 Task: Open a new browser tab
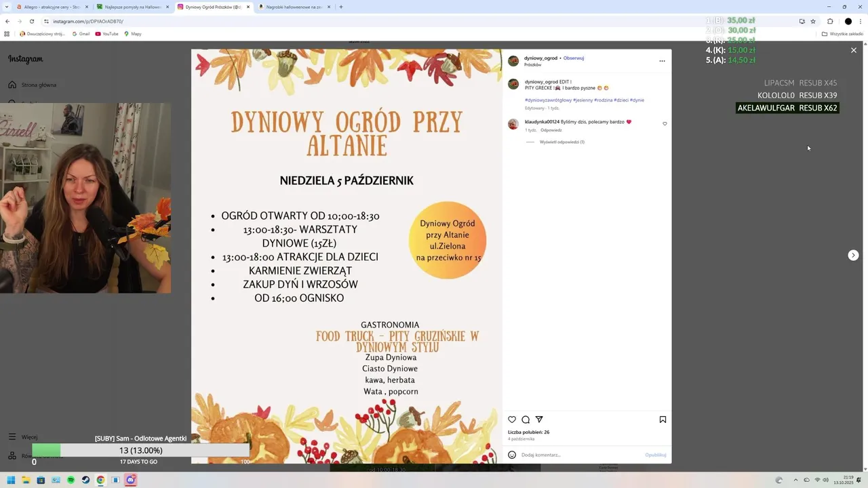pos(340,7)
